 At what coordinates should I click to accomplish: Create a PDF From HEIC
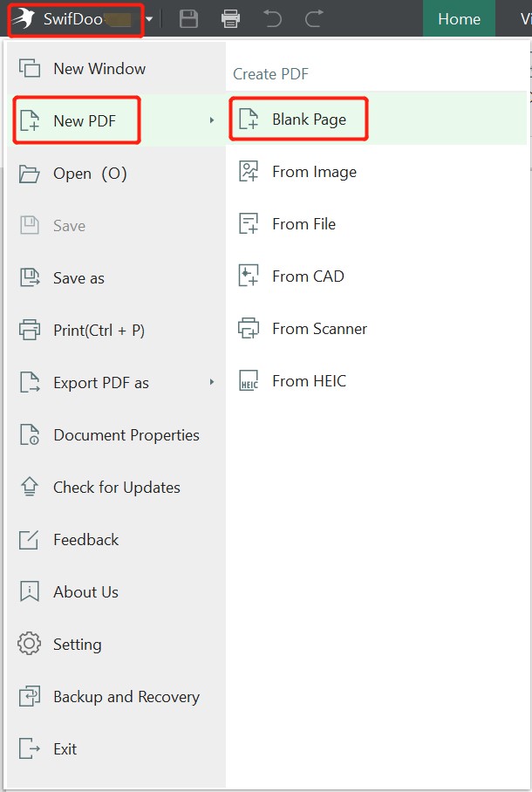pyautogui.click(x=310, y=381)
